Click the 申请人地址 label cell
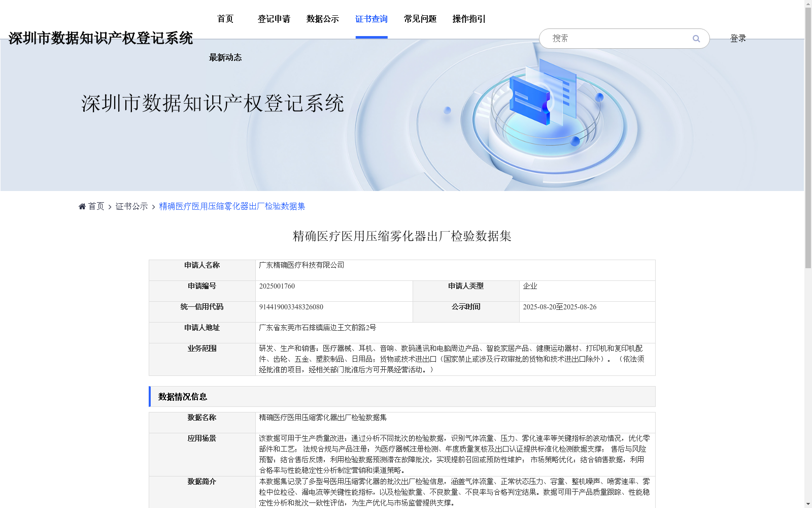This screenshot has height=508, width=812. (202, 333)
